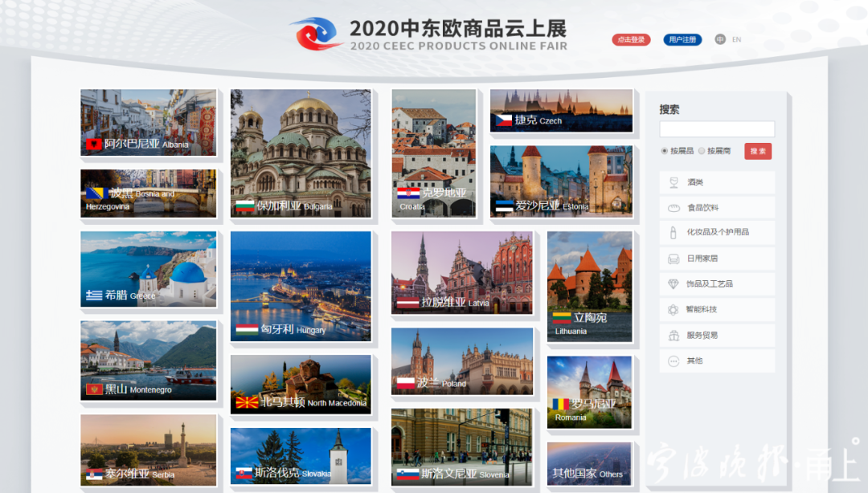Click the gear icon for 智能科技
Viewport: 868px width, 493px height.
click(x=674, y=310)
